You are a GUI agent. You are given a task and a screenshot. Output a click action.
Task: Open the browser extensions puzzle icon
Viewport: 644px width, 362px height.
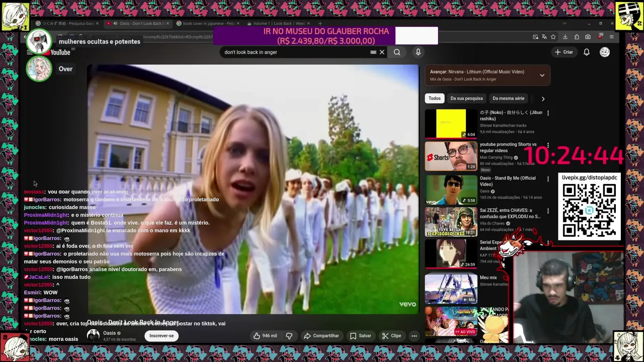click(x=577, y=37)
